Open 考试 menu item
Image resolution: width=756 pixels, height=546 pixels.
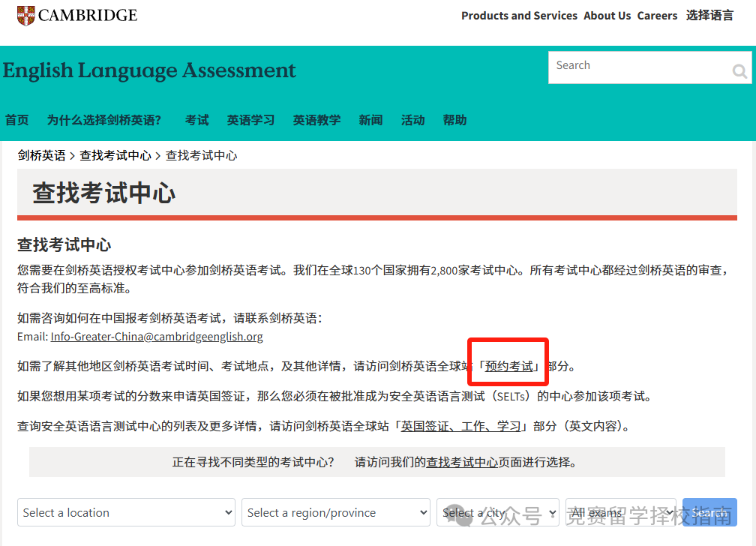coord(196,120)
